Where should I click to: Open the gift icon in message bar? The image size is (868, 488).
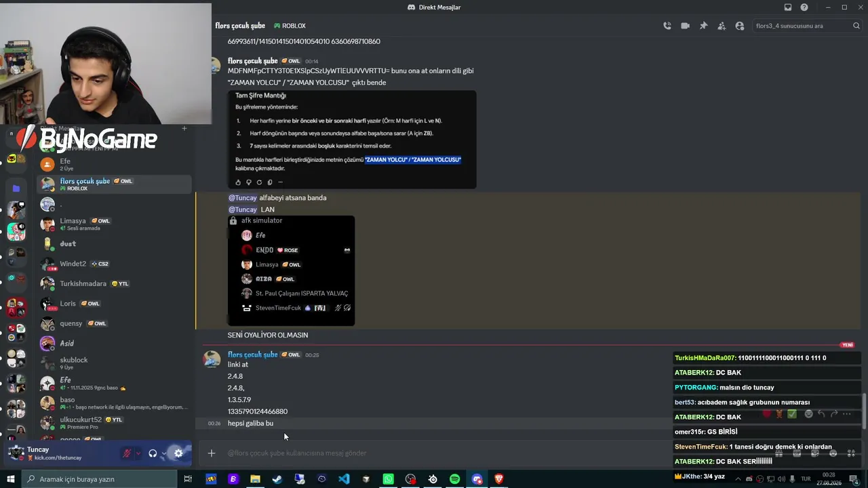(779, 453)
